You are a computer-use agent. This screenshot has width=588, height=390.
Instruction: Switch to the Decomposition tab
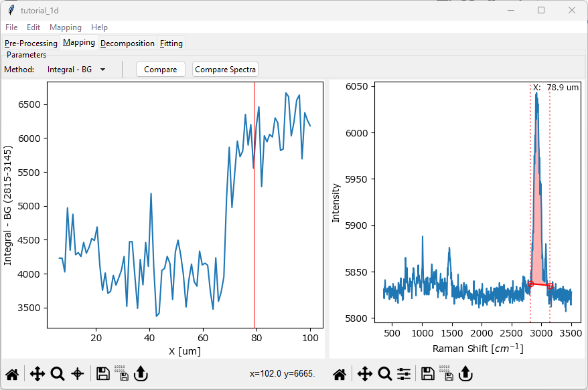pyautogui.click(x=127, y=43)
